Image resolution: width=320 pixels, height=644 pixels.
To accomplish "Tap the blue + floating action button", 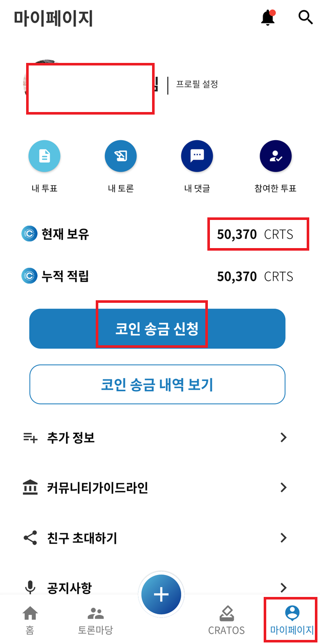I will coord(161,594).
